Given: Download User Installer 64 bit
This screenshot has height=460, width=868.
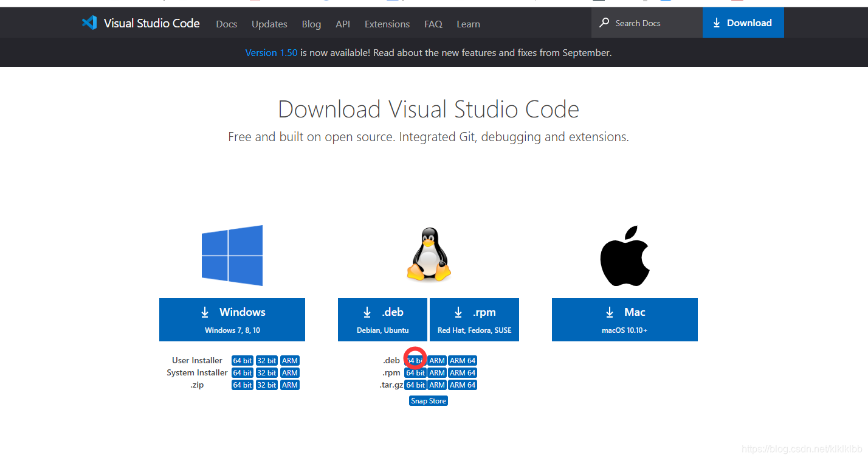Looking at the screenshot, I should pos(243,361).
